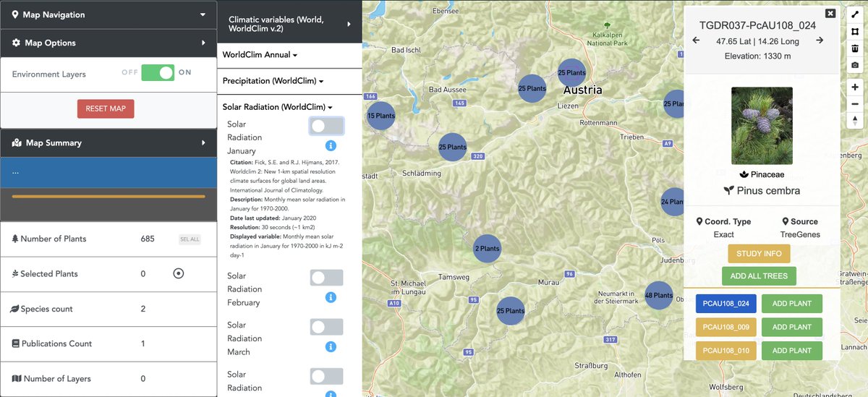Click the target icon beside Selected Plants

[x=179, y=273]
